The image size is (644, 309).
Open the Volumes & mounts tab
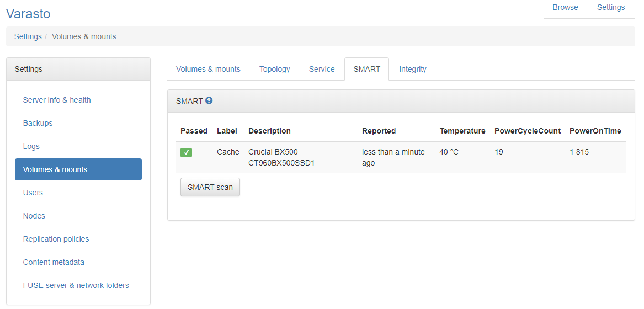(208, 69)
